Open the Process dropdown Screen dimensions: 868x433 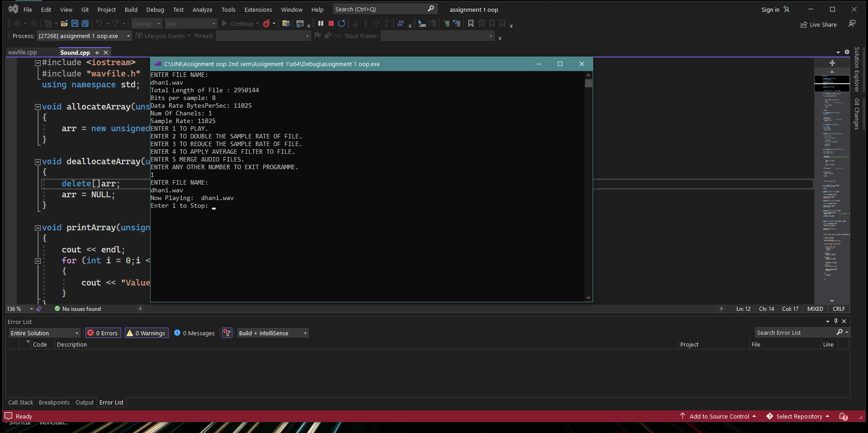point(84,36)
